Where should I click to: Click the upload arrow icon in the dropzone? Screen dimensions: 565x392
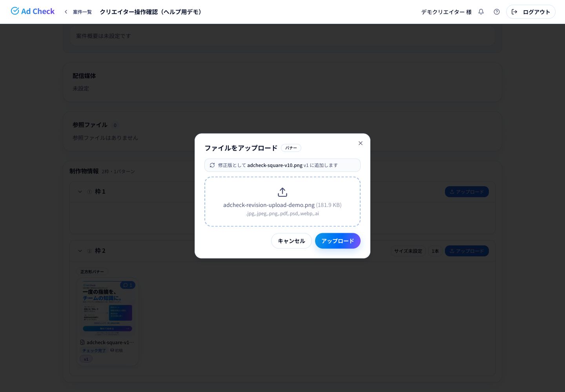point(282,192)
